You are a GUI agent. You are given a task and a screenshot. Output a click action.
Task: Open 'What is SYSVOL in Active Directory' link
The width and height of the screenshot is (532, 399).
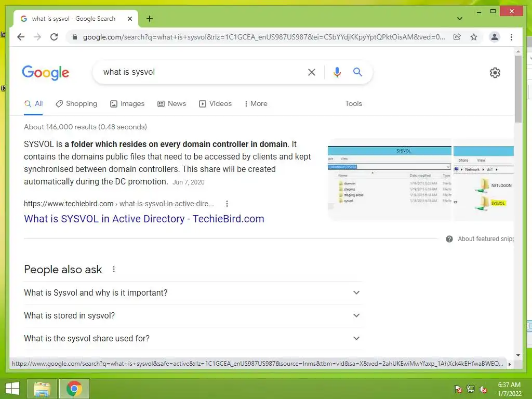(144, 219)
